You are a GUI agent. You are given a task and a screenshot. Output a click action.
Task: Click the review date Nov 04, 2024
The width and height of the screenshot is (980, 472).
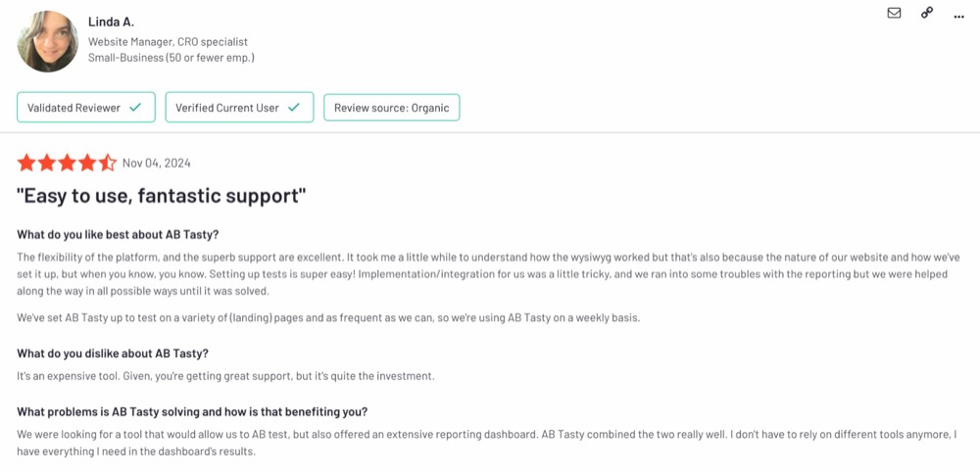point(156,164)
